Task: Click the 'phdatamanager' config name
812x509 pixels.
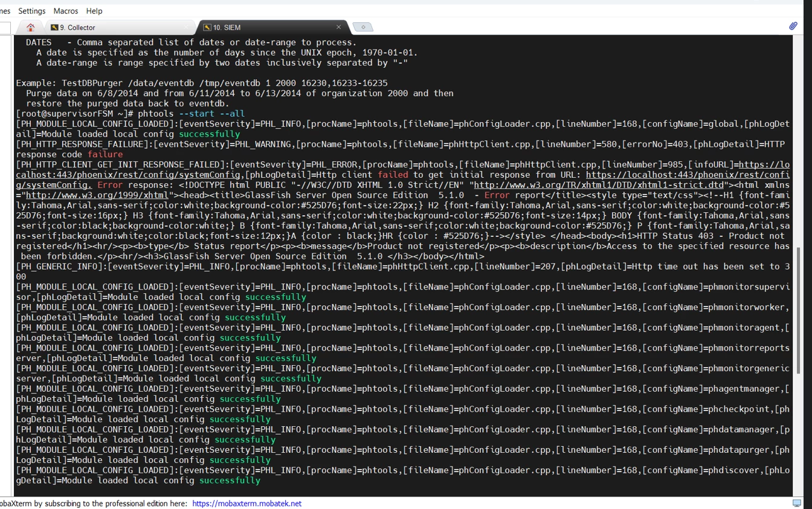Action: (x=742, y=429)
